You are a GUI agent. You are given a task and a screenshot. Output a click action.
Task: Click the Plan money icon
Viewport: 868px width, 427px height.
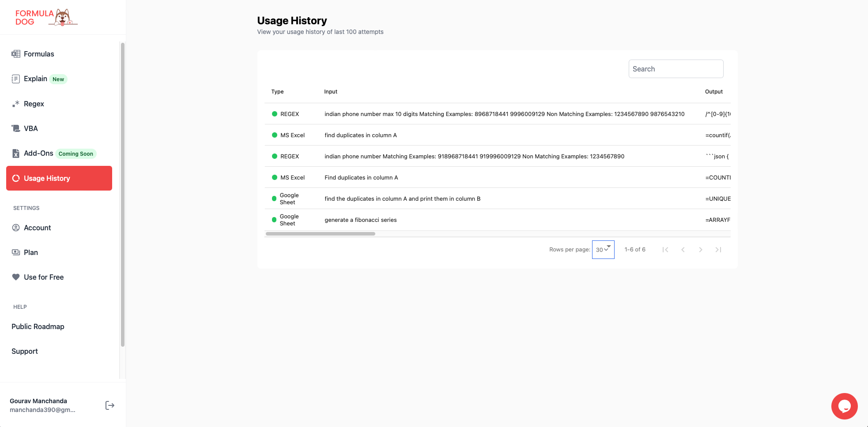16,252
